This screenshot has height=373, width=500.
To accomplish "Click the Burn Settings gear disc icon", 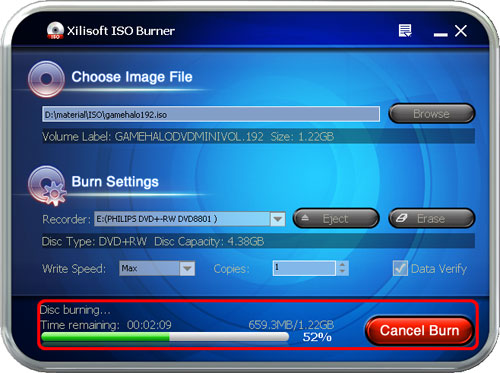I will coord(47,185).
